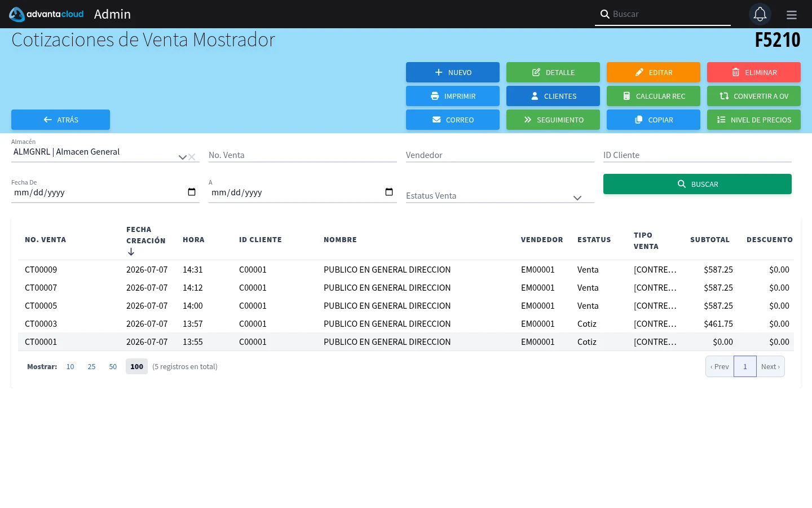Open the 'A' date calendar picker icon
This screenshot has width=812, height=508.
point(389,192)
